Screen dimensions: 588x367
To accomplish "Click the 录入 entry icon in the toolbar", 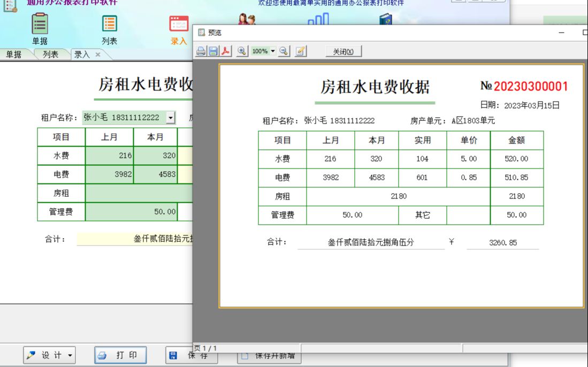I will click(x=178, y=24).
